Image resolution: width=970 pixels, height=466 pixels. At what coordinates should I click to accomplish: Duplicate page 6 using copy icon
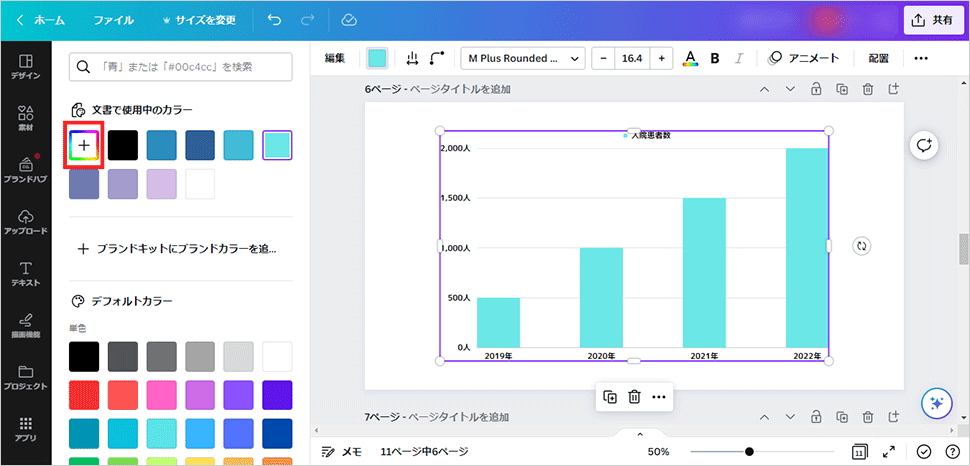click(x=842, y=89)
